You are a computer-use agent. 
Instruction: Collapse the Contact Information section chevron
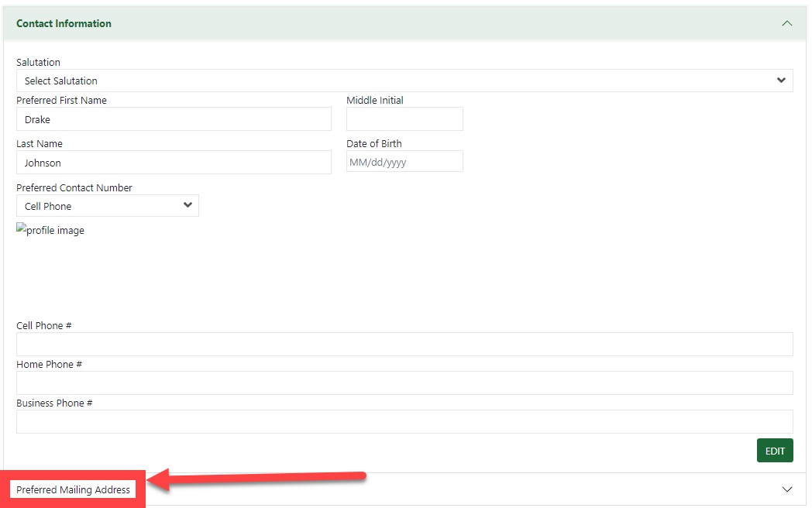(x=786, y=23)
